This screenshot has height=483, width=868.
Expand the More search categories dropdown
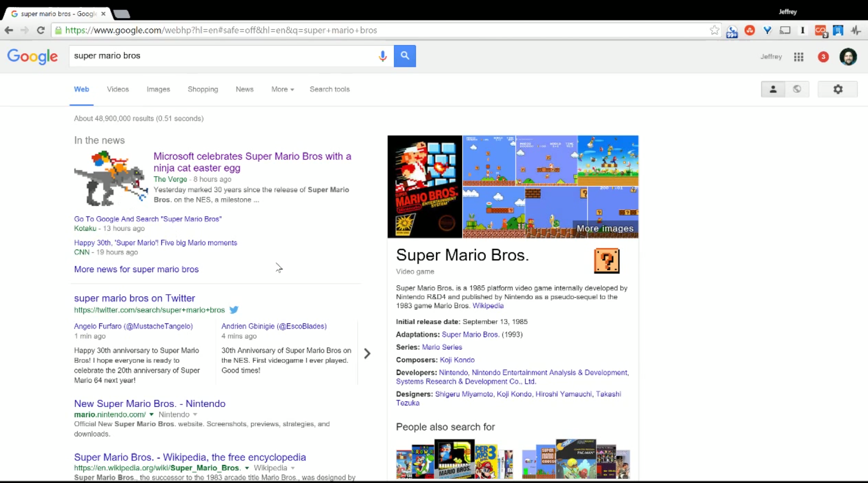[282, 89]
